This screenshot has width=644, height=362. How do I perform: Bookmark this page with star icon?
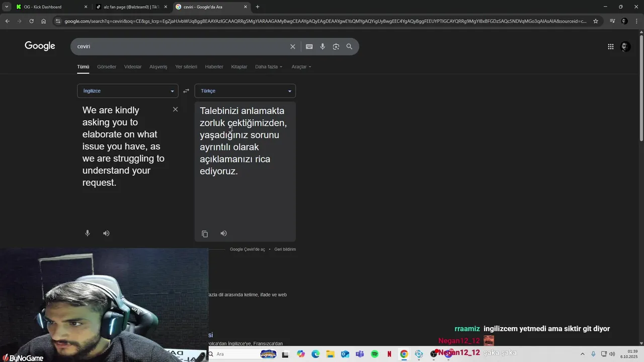596,21
